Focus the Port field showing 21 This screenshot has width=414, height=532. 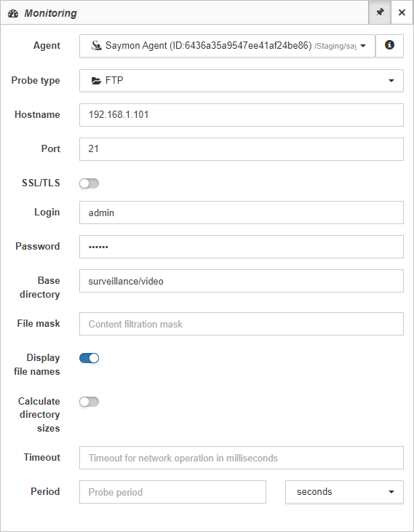click(x=242, y=149)
